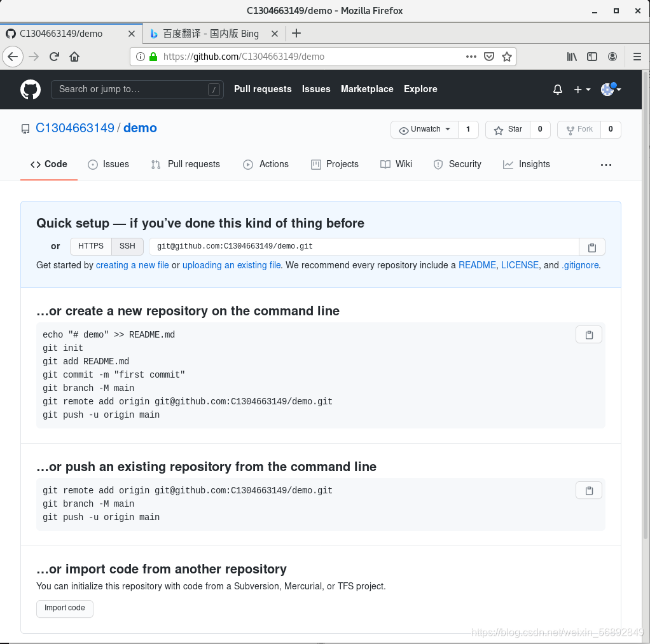
Task: Open the Security tab
Action: tap(457, 164)
